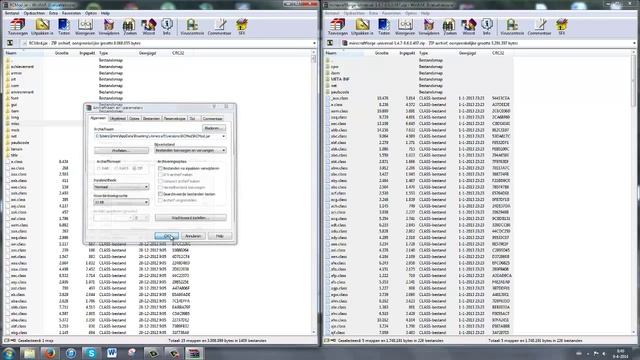Open right window address bar dropdown arrow
640x360 pixels.
[634, 43]
